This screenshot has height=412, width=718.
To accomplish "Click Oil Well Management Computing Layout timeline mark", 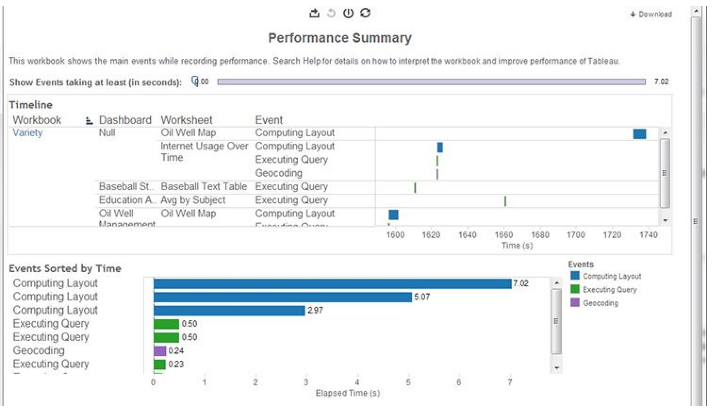I will (393, 215).
